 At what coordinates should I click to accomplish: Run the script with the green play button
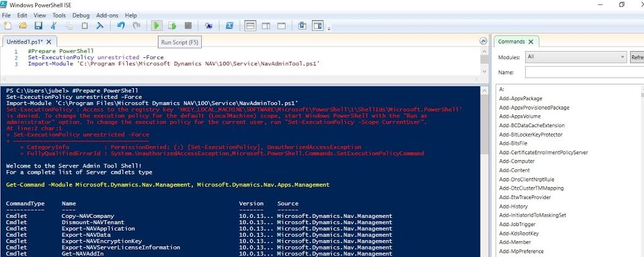coord(157,26)
